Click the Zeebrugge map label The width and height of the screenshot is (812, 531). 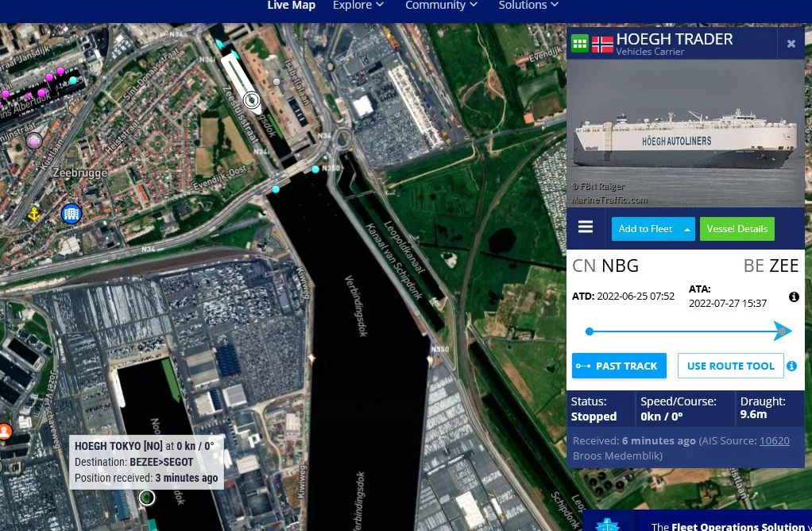(80, 173)
